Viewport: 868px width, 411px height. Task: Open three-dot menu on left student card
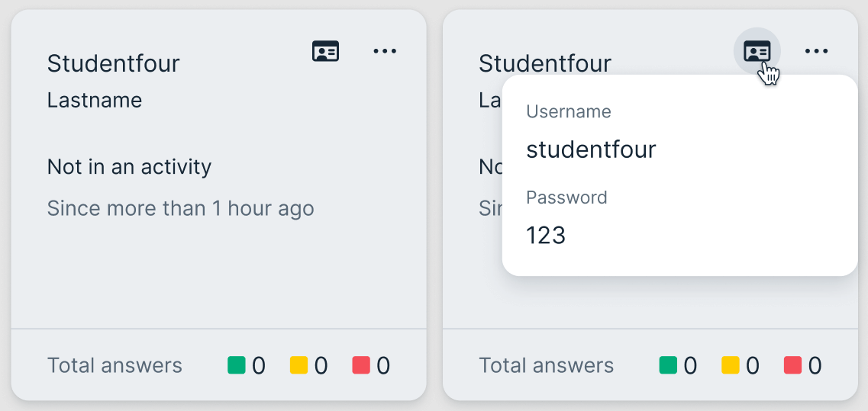(385, 52)
